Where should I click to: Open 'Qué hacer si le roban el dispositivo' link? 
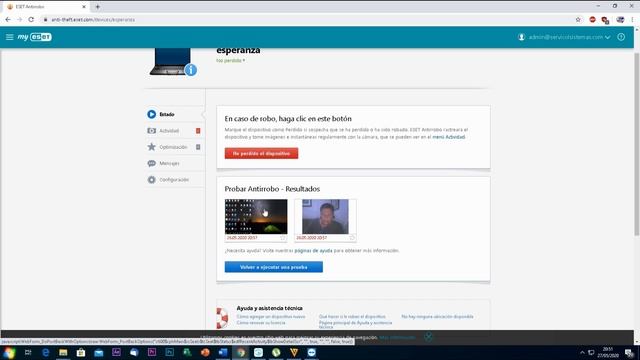(x=352, y=317)
